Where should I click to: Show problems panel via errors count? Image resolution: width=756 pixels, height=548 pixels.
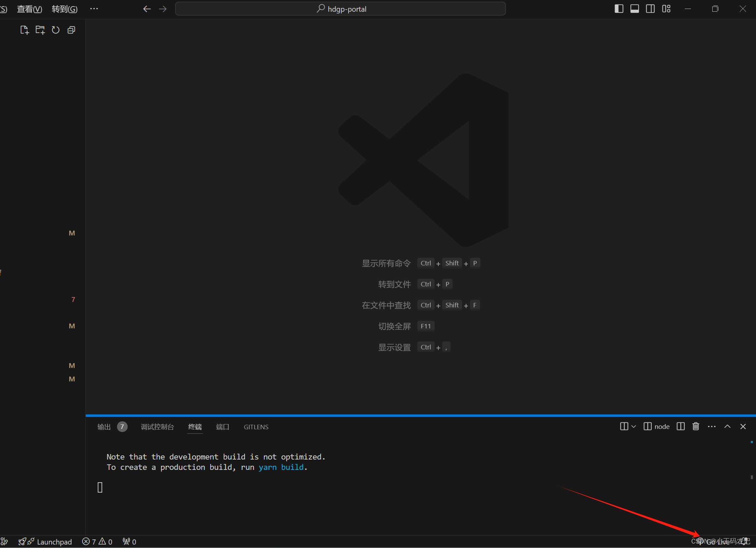(89, 542)
